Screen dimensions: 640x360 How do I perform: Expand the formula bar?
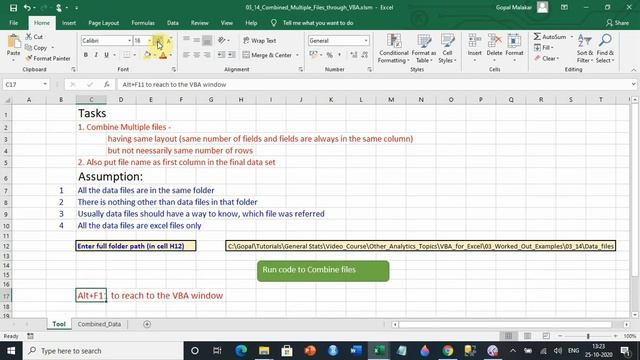tap(633, 84)
